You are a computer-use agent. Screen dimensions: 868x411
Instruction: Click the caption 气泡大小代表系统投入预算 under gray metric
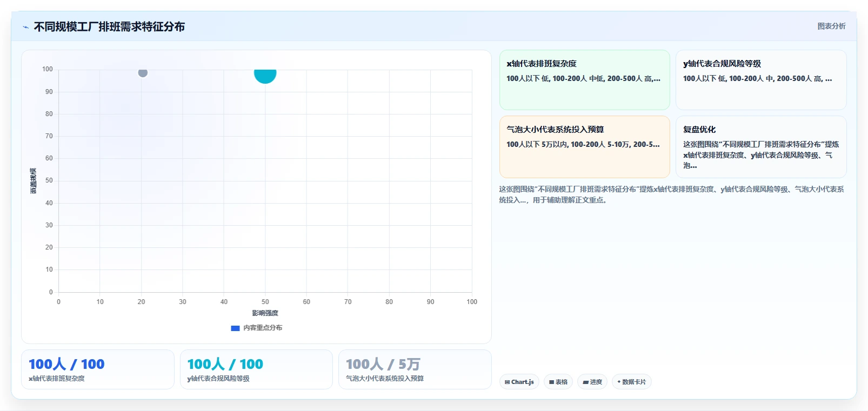click(x=385, y=379)
